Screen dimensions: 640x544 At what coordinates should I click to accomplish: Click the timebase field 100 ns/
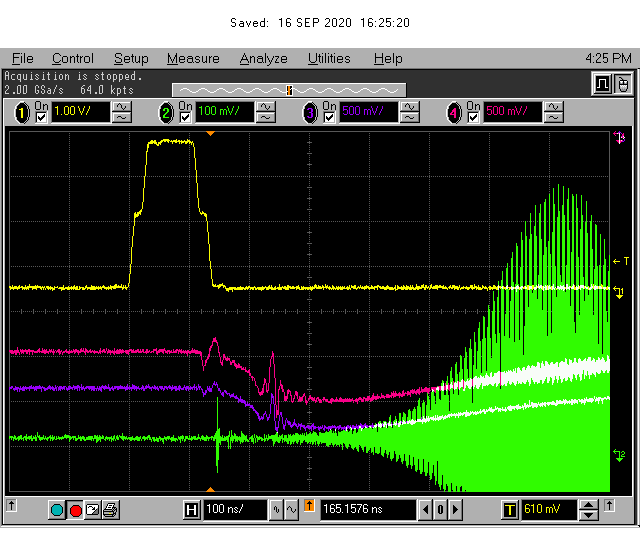235,509
